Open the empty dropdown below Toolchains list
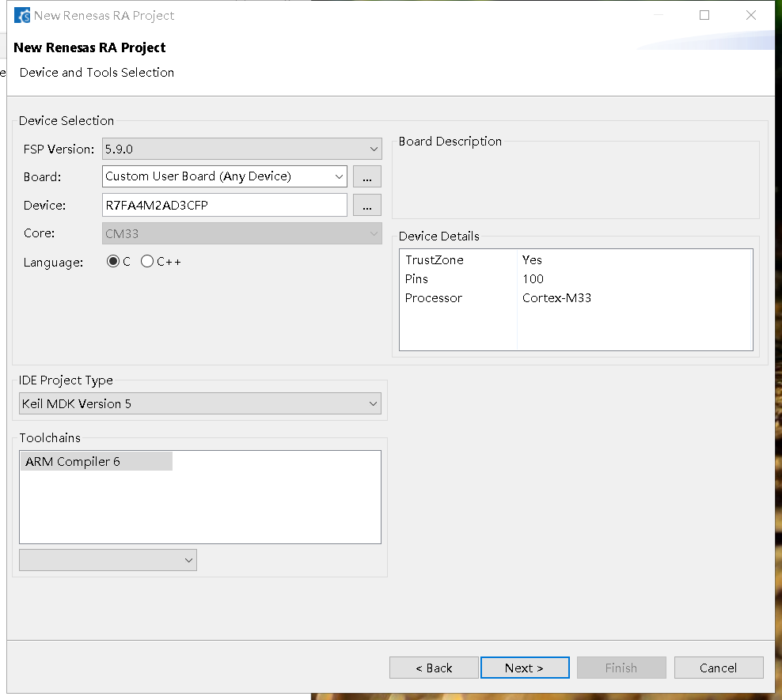Screen dimensions: 782x700 [x=108, y=560]
